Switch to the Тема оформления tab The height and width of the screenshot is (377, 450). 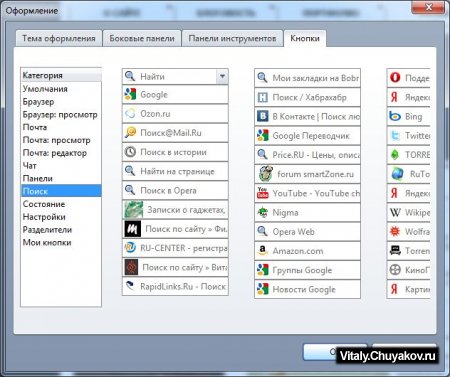(x=59, y=39)
